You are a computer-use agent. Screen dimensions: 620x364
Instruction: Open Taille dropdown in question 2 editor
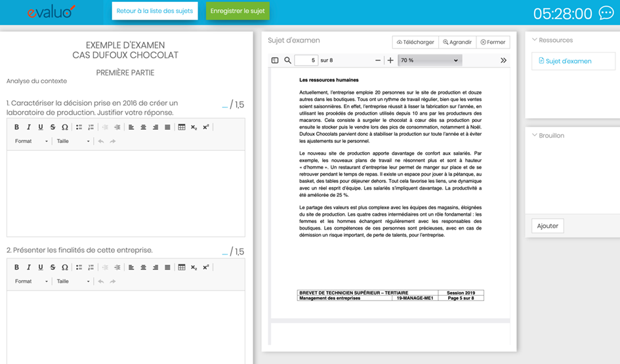point(73,281)
